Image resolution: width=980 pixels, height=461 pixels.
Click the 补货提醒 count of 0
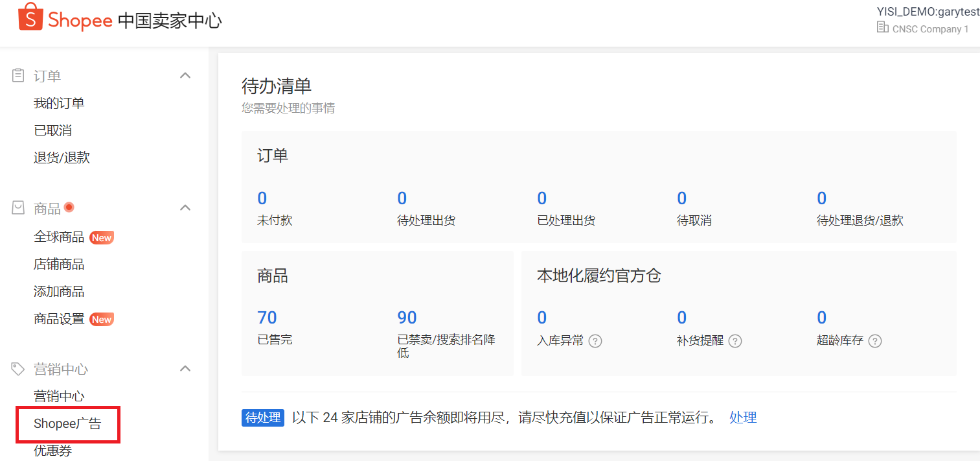tap(682, 317)
